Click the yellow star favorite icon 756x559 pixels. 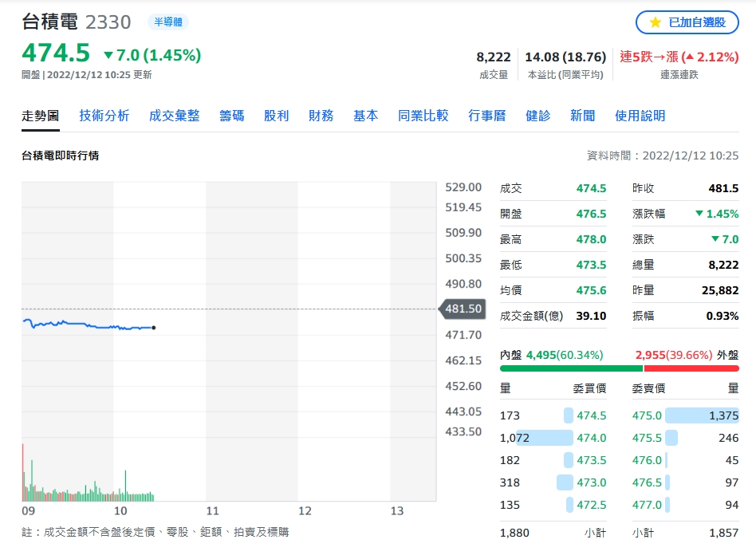[x=655, y=22]
